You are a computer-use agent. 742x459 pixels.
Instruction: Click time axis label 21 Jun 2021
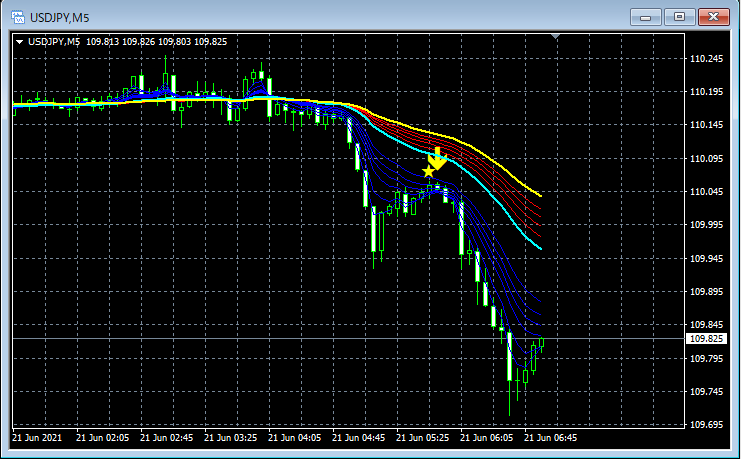37,438
